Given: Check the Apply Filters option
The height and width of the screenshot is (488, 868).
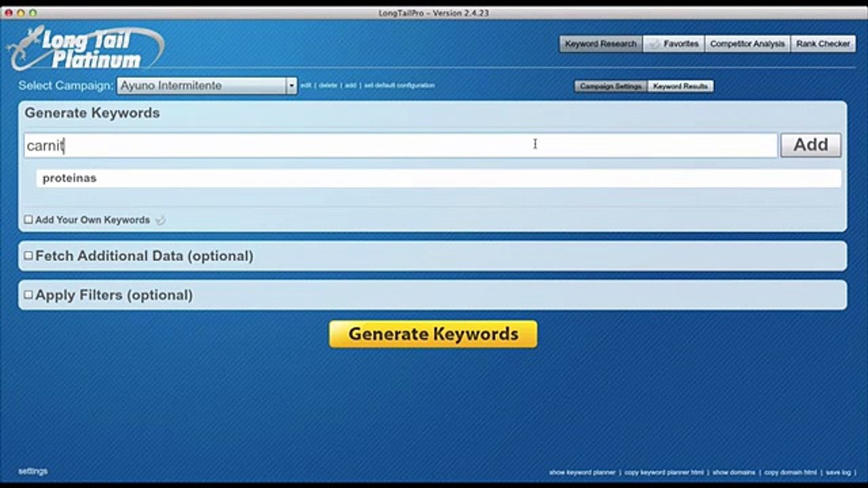Looking at the screenshot, I should 28,295.
